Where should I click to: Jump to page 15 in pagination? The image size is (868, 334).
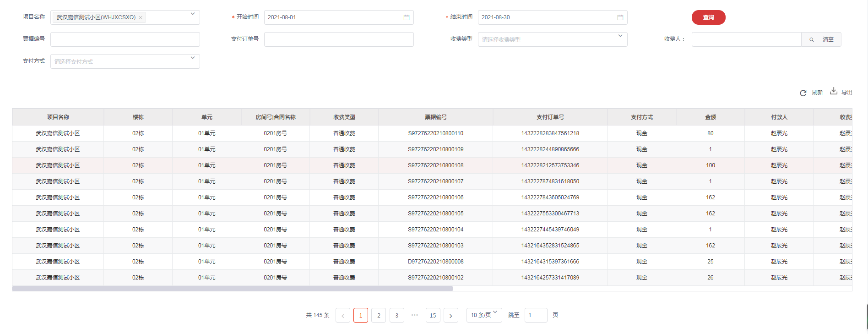tap(433, 315)
